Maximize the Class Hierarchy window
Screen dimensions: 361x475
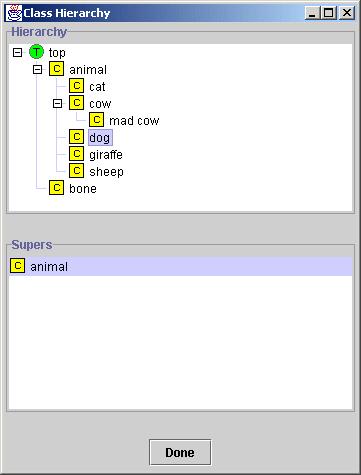point(329,13)
